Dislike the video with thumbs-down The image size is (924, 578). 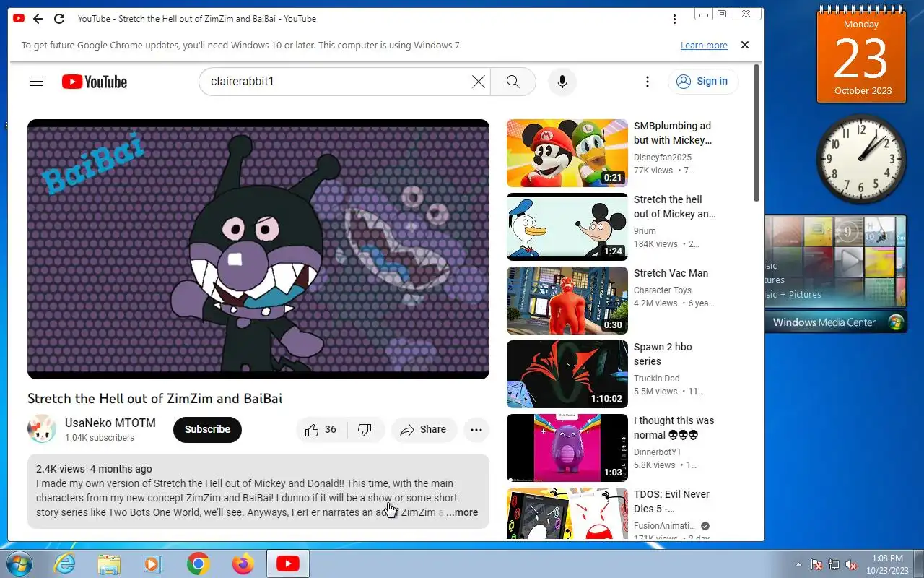point(365,430)
